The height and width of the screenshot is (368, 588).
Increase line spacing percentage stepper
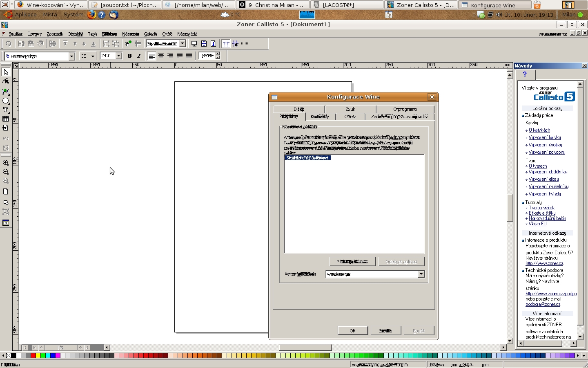coord(218,54)
